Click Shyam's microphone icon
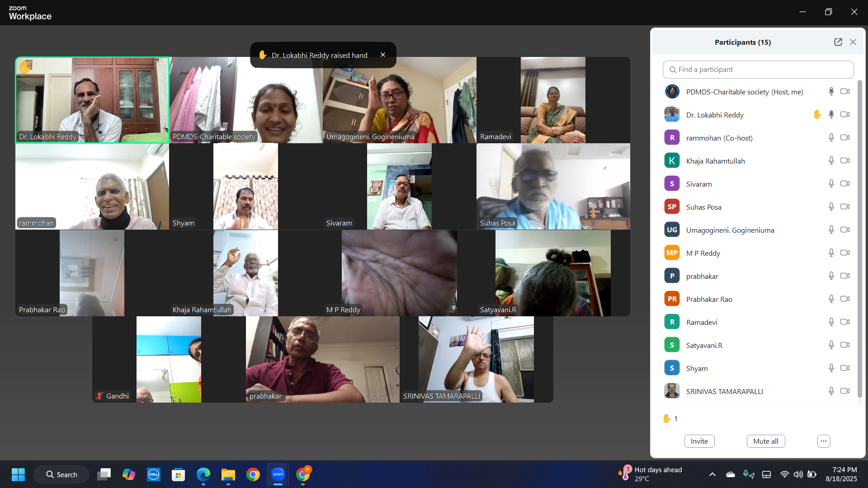Screen dimensions: 868x488 (x=831, y=368)
